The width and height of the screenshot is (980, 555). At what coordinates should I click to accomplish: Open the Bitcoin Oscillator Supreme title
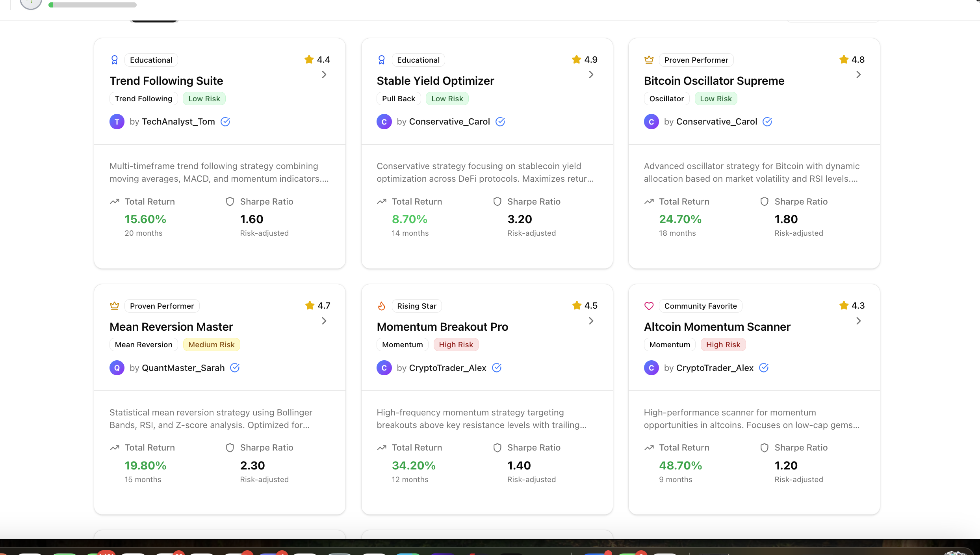click(x=714, y=81)
